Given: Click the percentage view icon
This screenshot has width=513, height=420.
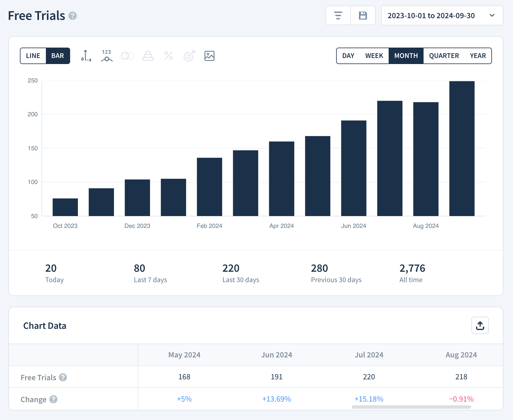Looking at the screenshot, I should click(168, 56).
